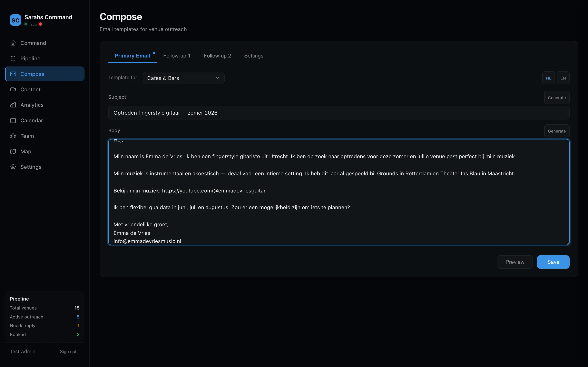Click the Compose envelope icon

[13, 74]
